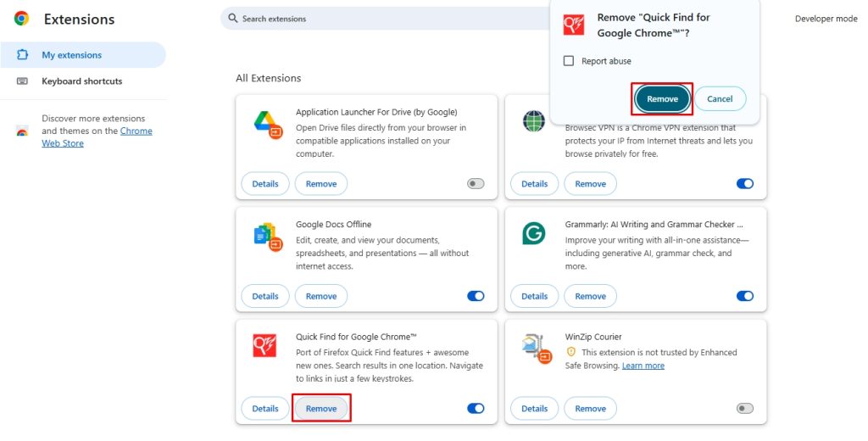Click the search magnifier icon
Image resolution: width=868 pixels, height=441 pixels.
pyautogui.click(x=233, y=19)
